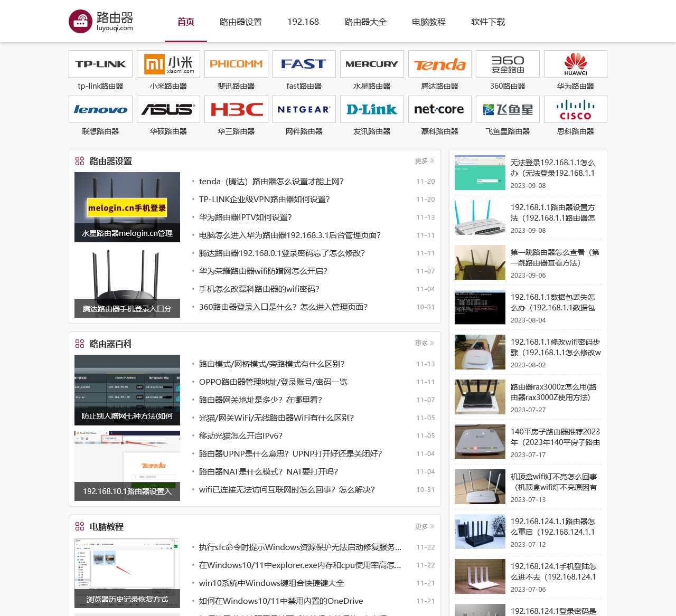Open the CISCO brand logo
The width and height of the screenshot is (676, 616).
(x=576, y=109)
